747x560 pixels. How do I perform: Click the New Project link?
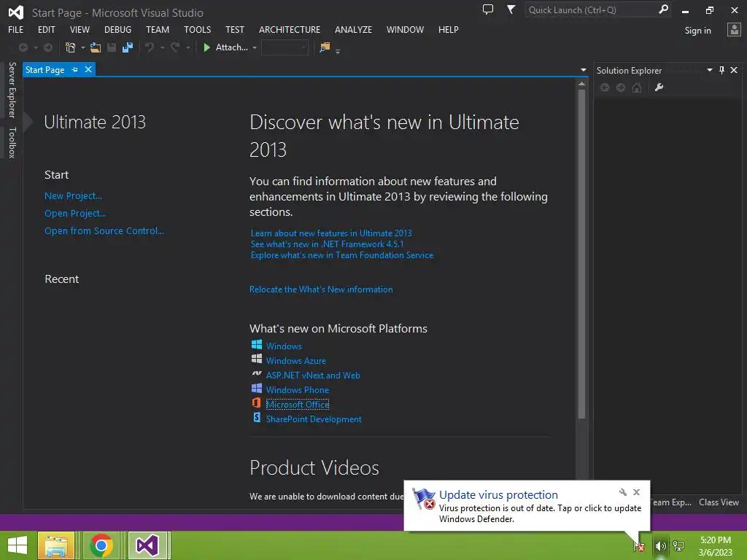73,195
